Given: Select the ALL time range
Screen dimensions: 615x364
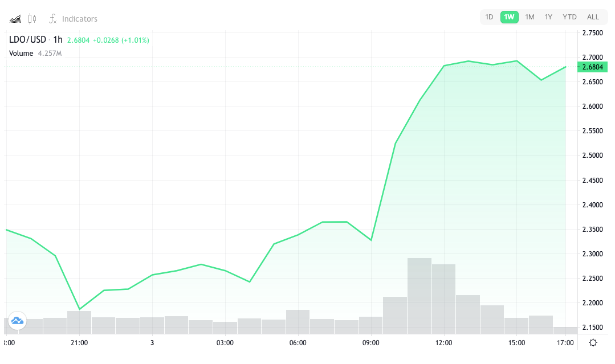Looking at the screenshot, I should point(593,17).
